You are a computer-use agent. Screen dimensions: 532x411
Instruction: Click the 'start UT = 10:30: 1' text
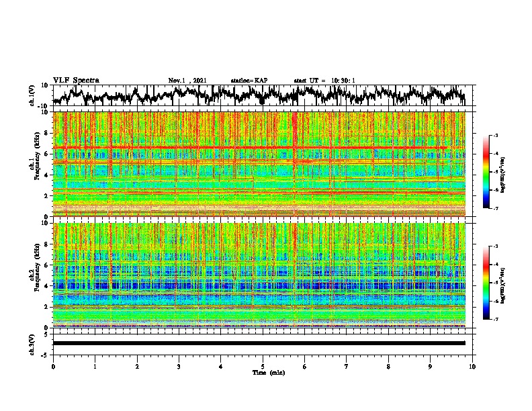pyautogui.click(x=324, y=81)
